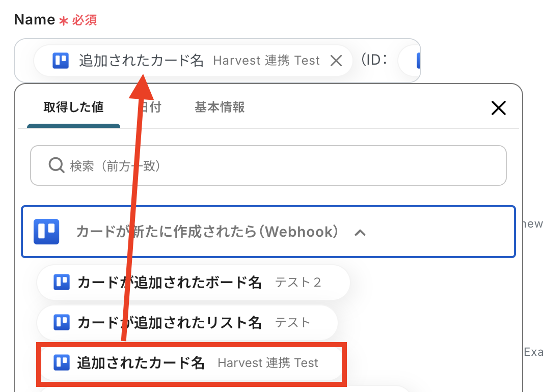Click the (ID: text inside Name field
This screenshot has width=544, height=392.
tap(374, 60)
